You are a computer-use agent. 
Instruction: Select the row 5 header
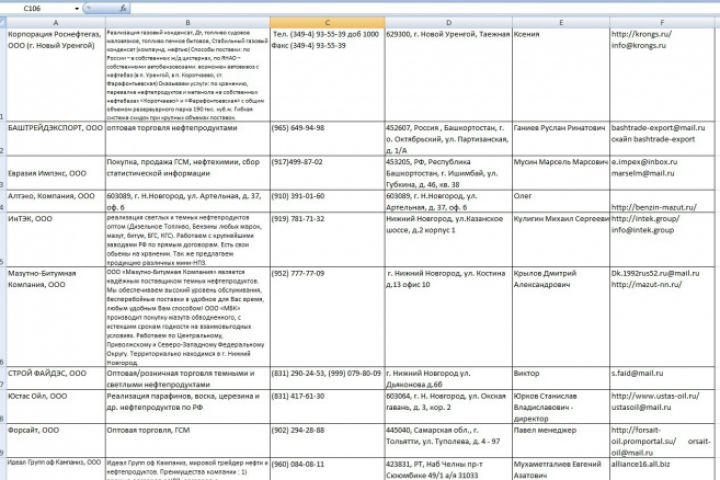pos(3,239)
